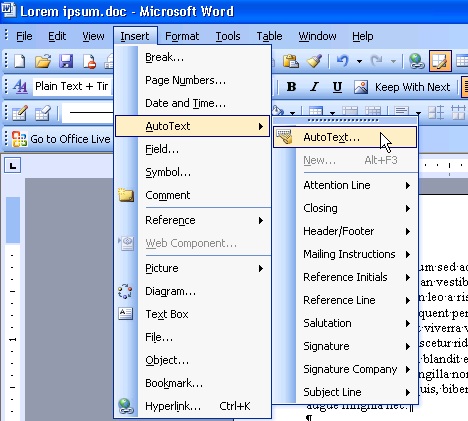Viewport: 468px width, 421px height.
Task: Click the Go to Office Live icon
Action: pos(19,139)
